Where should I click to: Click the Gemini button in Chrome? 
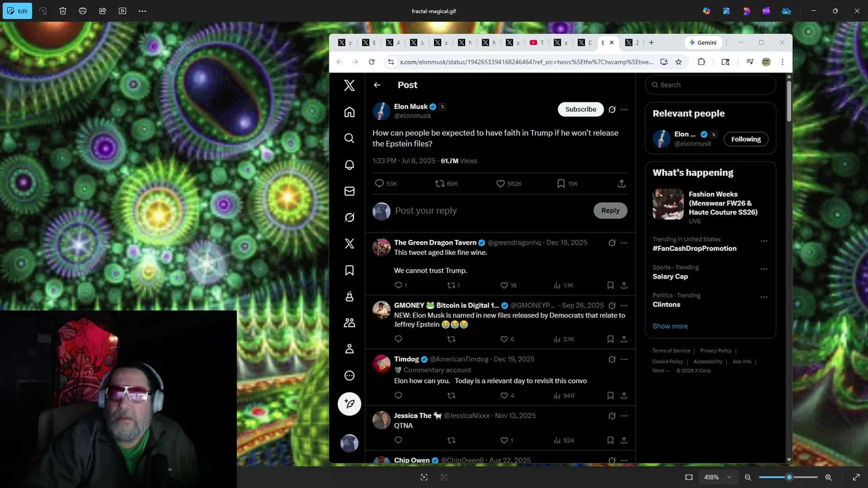point(703,43)
